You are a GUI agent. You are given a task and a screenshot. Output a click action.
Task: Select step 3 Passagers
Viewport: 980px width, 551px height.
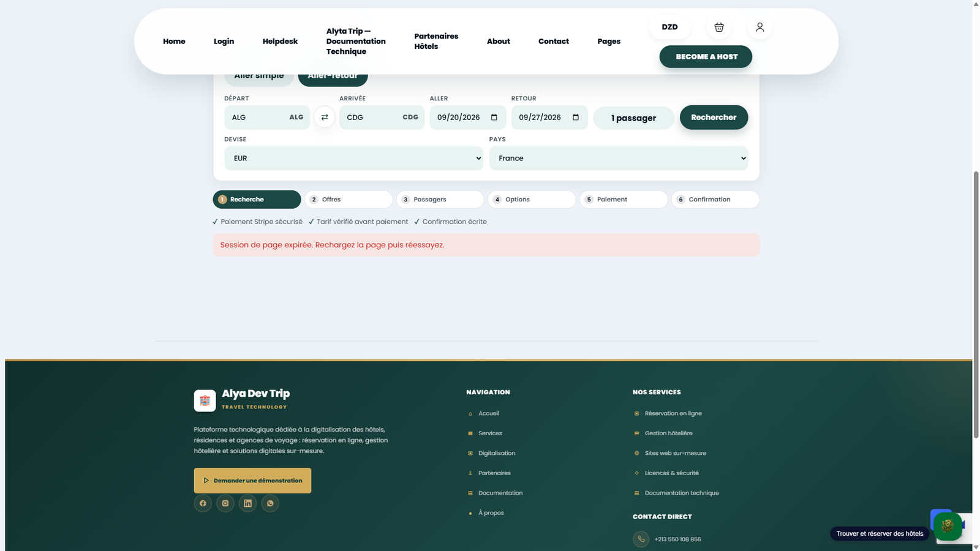[440, 200]
